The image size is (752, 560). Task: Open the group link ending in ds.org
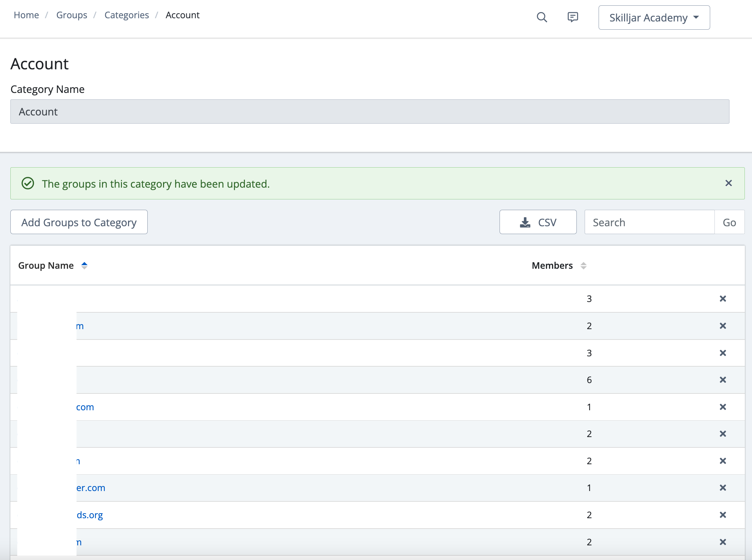[x=89, y=515]
